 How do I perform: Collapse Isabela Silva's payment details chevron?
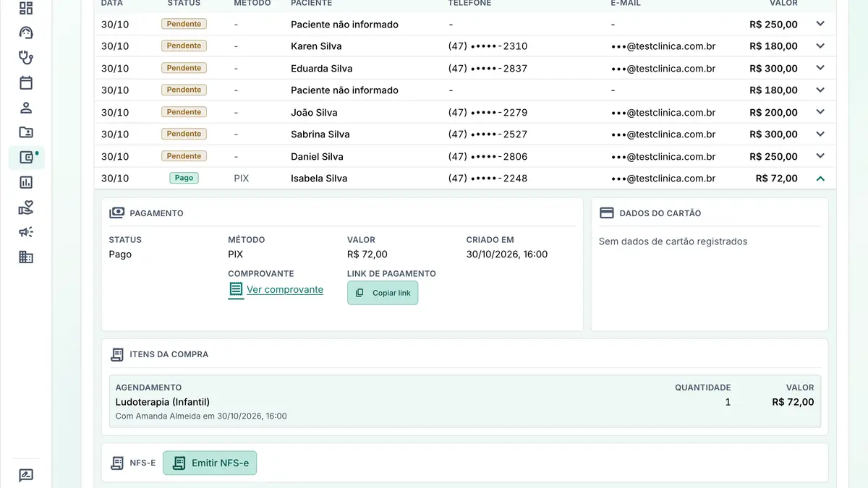[820, 178]
